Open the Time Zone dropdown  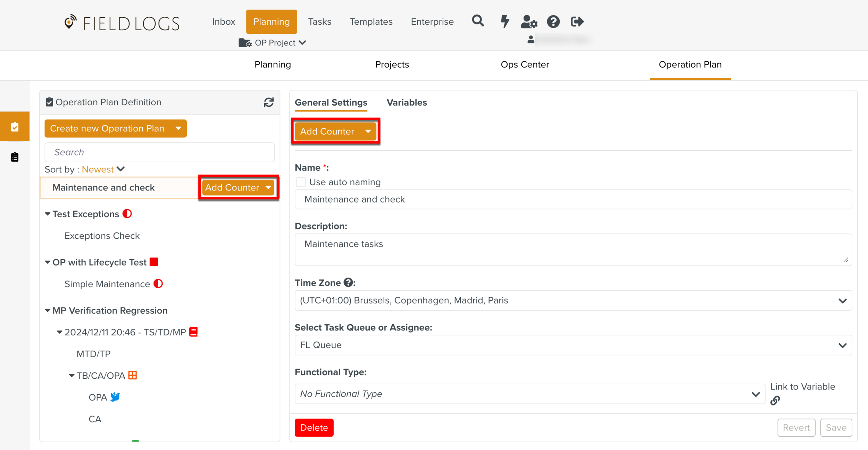pyautogui.click(x=573, y=301)
